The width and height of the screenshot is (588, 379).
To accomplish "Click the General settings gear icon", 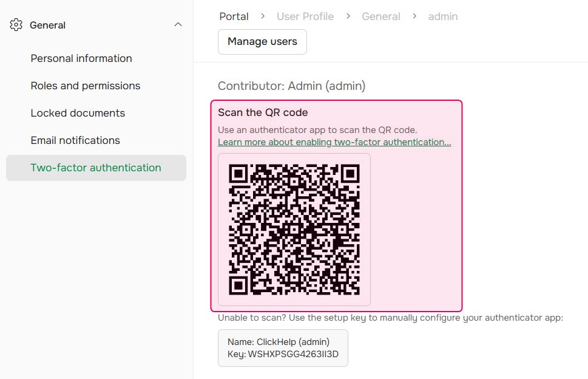I will click(x=15, y=24).
